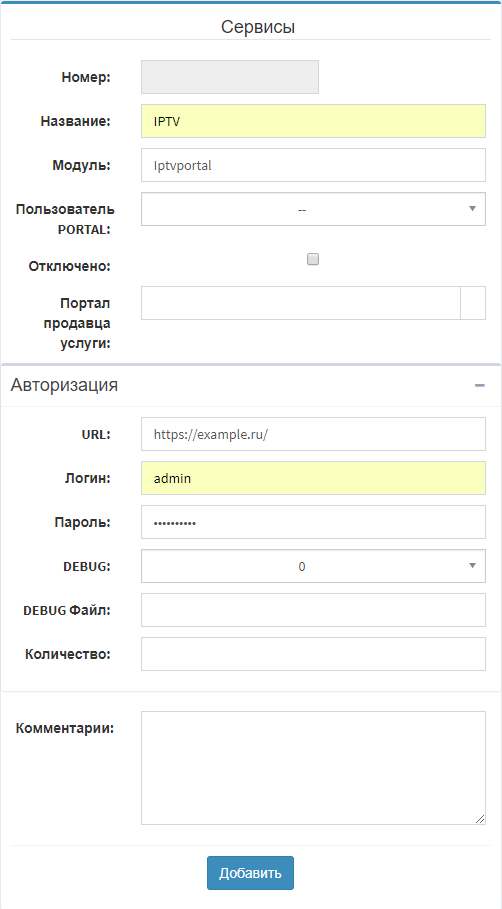502x909 pixels.
Task: Click the Добавить button
Action: [x=250, y=873]
